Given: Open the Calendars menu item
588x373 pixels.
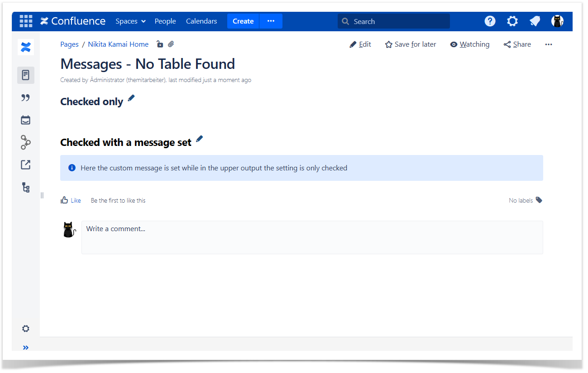Looking at the screenshot, I should point(201,21).
